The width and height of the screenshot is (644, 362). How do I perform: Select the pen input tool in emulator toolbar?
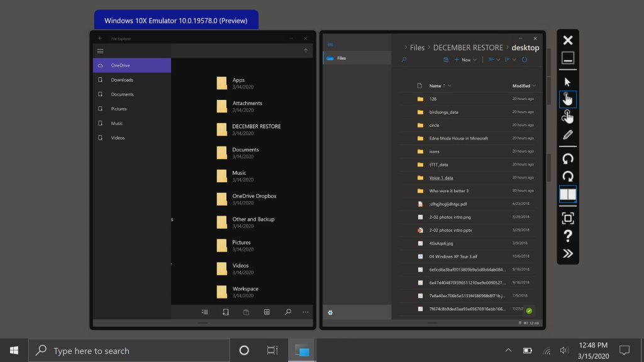[x=568, y=134]
